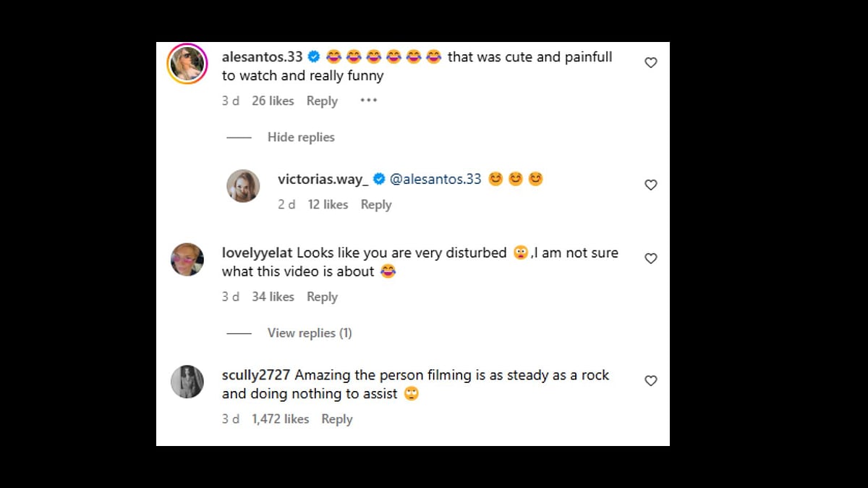The height and width of the screenshot is (488, 868).
Task: Like victorias.way_ reply with heart icon
Action: (x=650, y=185)
